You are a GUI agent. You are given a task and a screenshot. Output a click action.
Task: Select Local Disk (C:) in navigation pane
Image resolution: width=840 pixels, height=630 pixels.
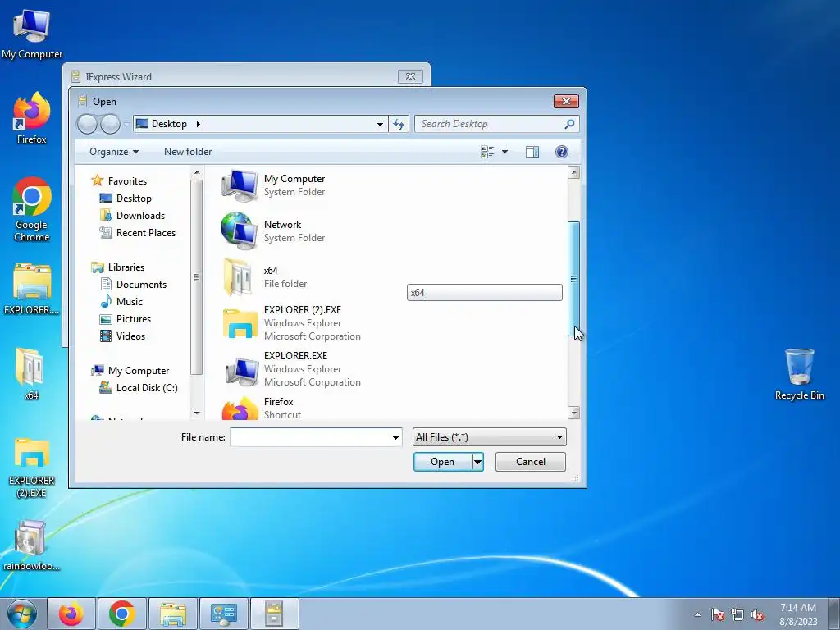click(x=147, y=388)
